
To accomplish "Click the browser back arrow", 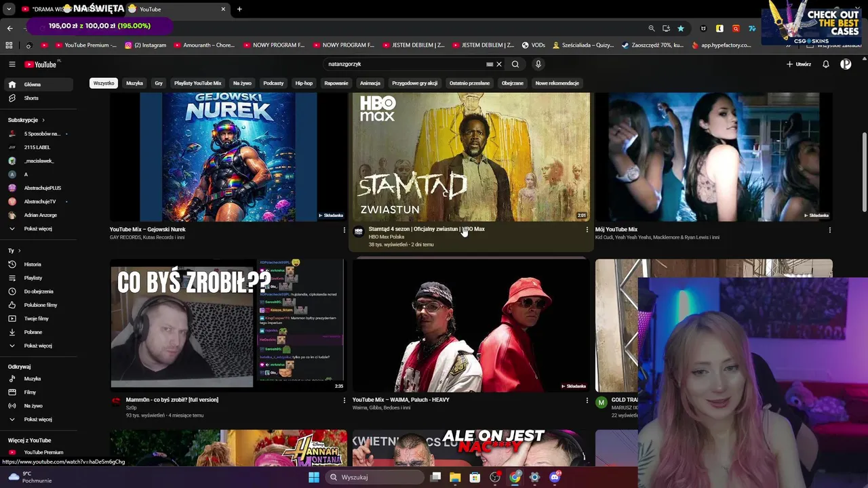I will tap(9, 28).
